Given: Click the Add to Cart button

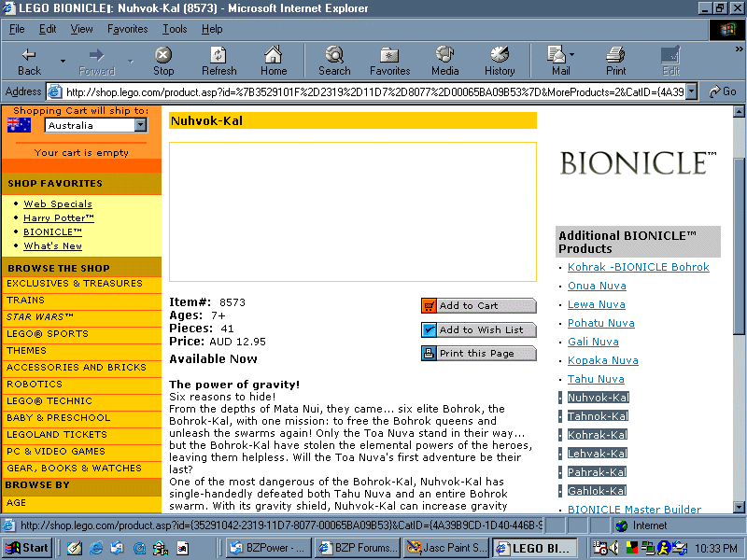Looking at the screenshot, I should pos(479,306).
